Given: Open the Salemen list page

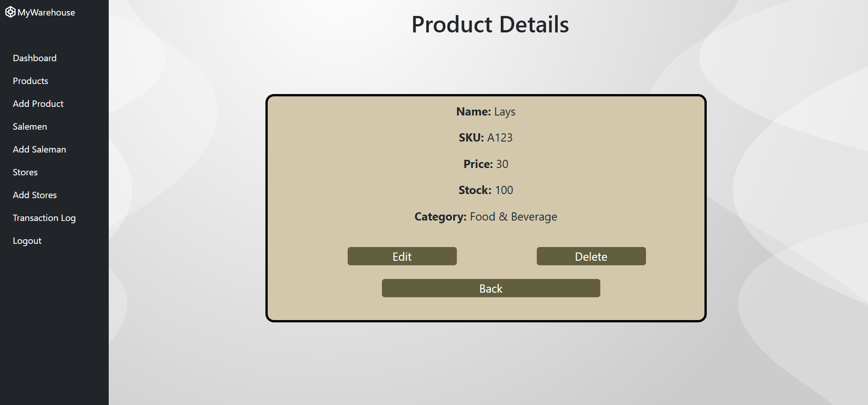Looking at the screenshot, I should 30,126.
